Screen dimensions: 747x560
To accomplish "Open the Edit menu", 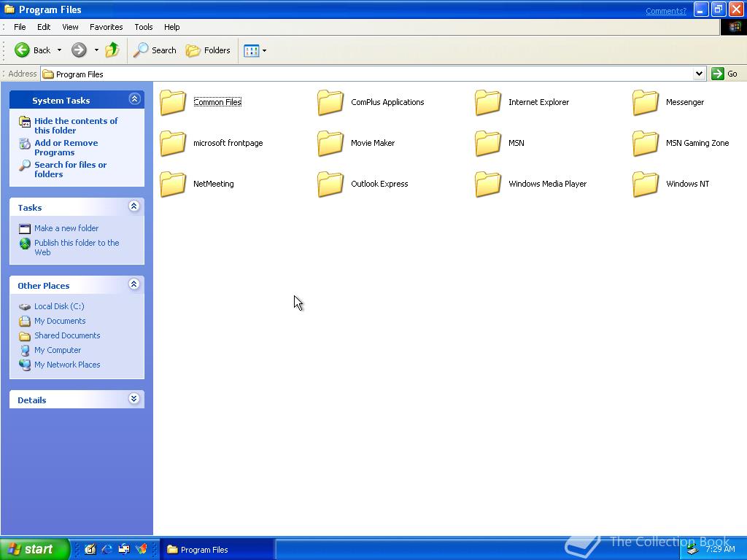I will [x=44, y=27].
